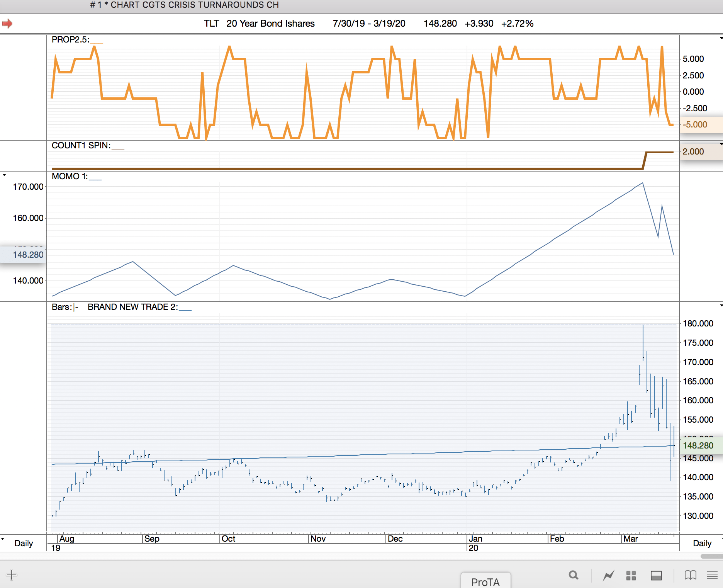The height and width of the screenshot is (588, 723).
Task: Click the 170.000 value on MOMO left axis
Action: 28,187
